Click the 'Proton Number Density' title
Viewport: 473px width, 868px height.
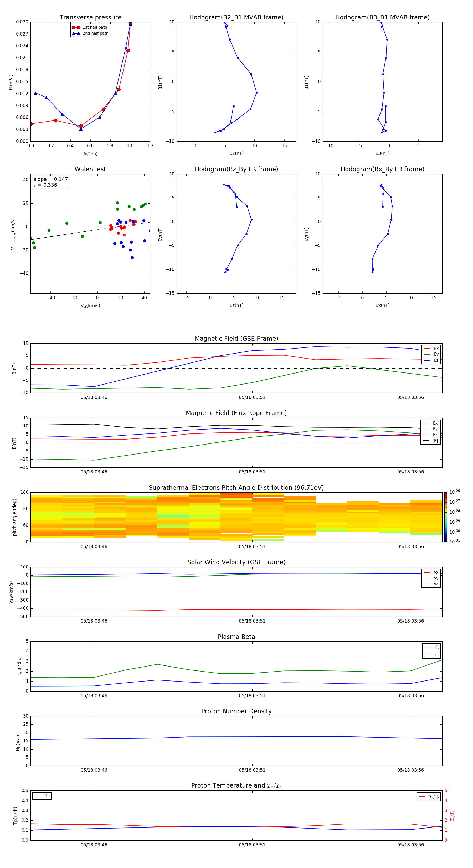236,711
